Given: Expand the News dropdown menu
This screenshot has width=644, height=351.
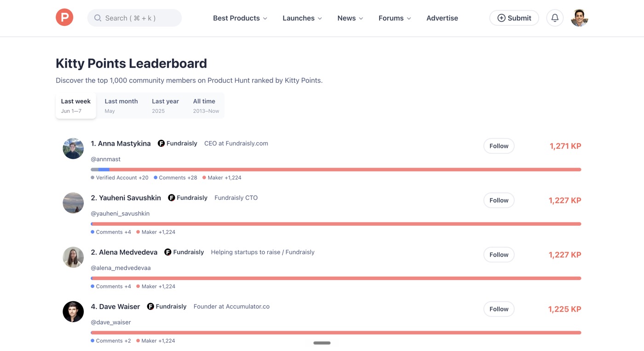Looking at the screenshot, I should point(350,18).
